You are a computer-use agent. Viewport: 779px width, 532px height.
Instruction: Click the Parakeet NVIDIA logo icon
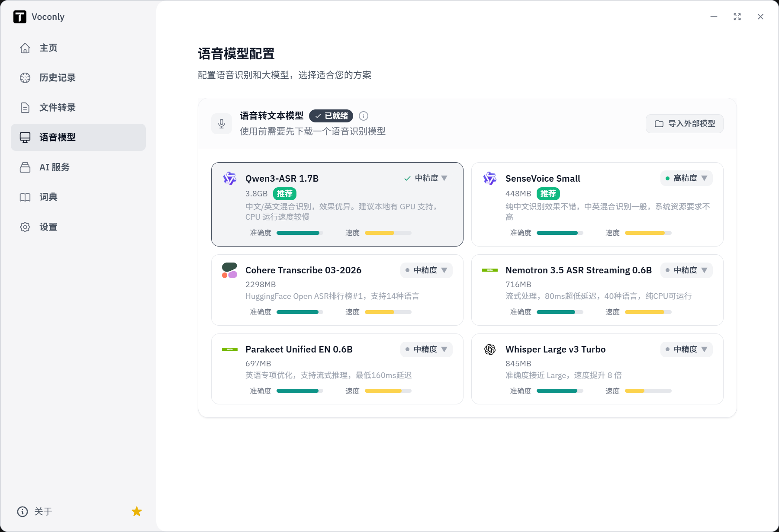click(x=230, y=349)
